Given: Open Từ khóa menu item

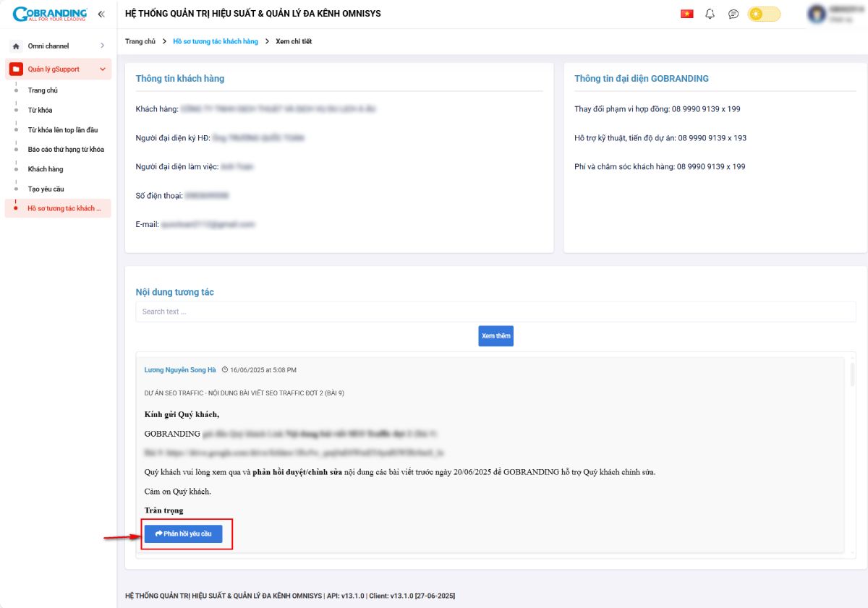Looking at the screenshot, I should (x=40, y=111).
